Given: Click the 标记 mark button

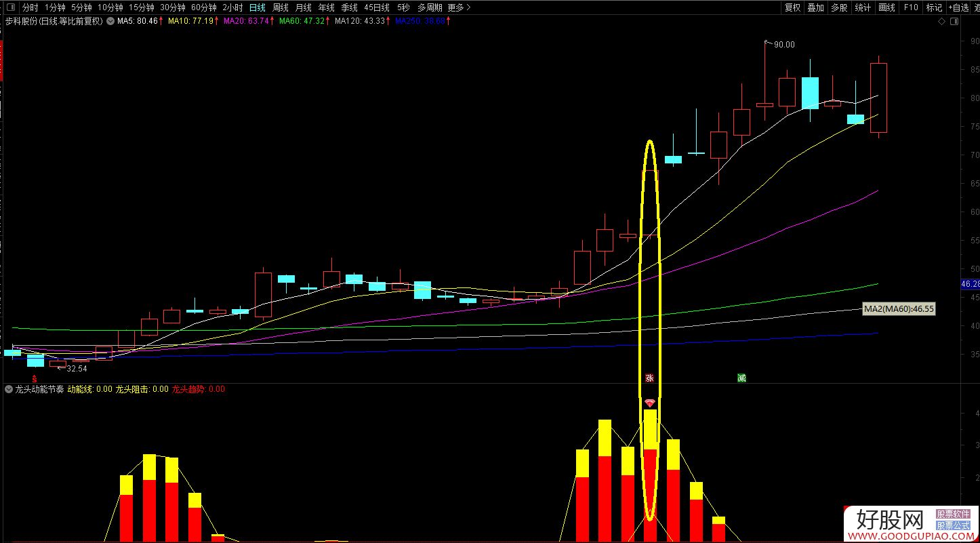Looking at the screenshot, I should pos(934,7).
